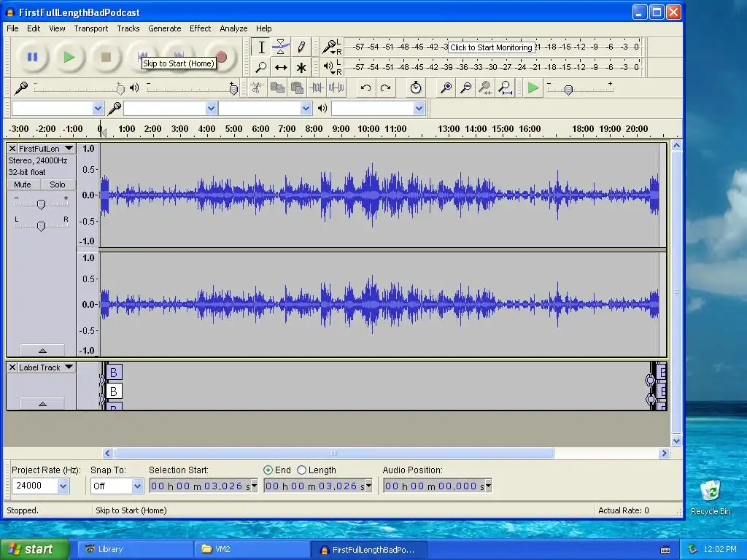
Task: Click the Copy icon in edit toolbar
Action: click(x=277, y=88)
